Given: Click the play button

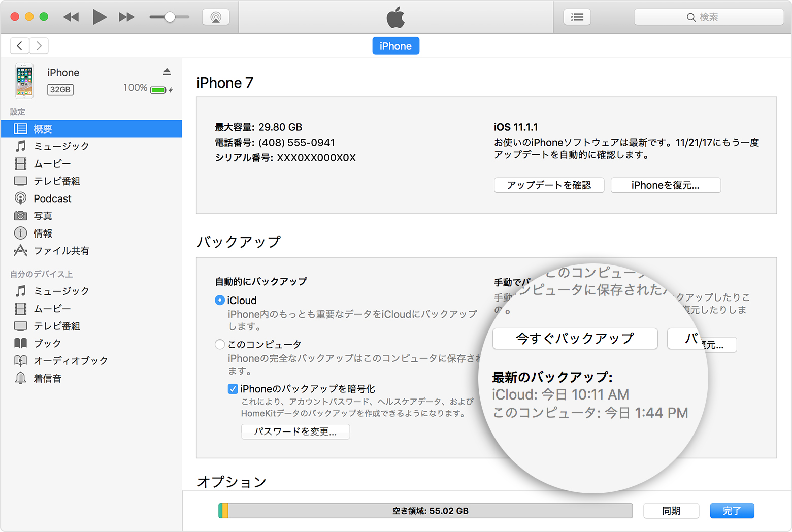Looking at the screenshot, I should (x=100, y=17).
